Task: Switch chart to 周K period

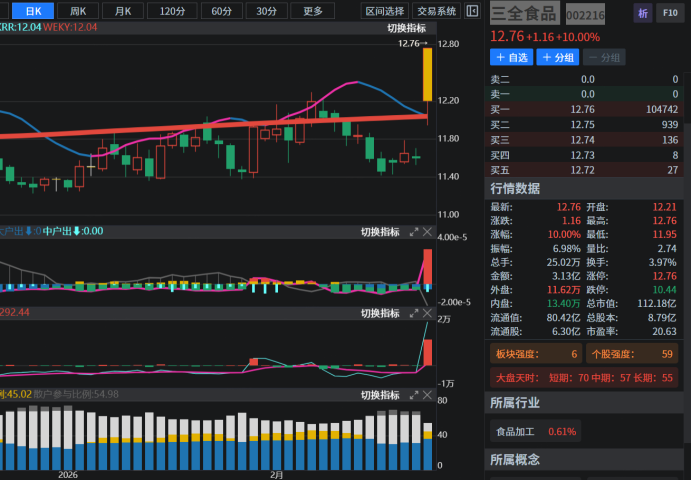Action: tap(78, 11)
